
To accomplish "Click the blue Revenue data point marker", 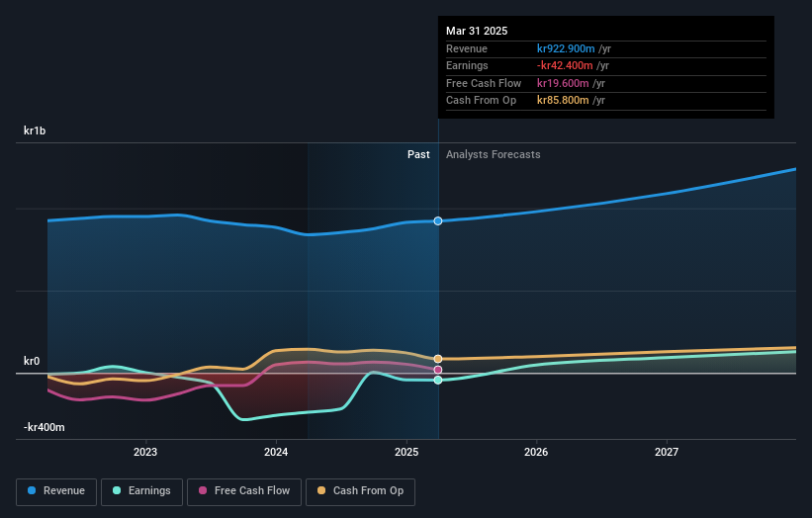I will point(438,221).
